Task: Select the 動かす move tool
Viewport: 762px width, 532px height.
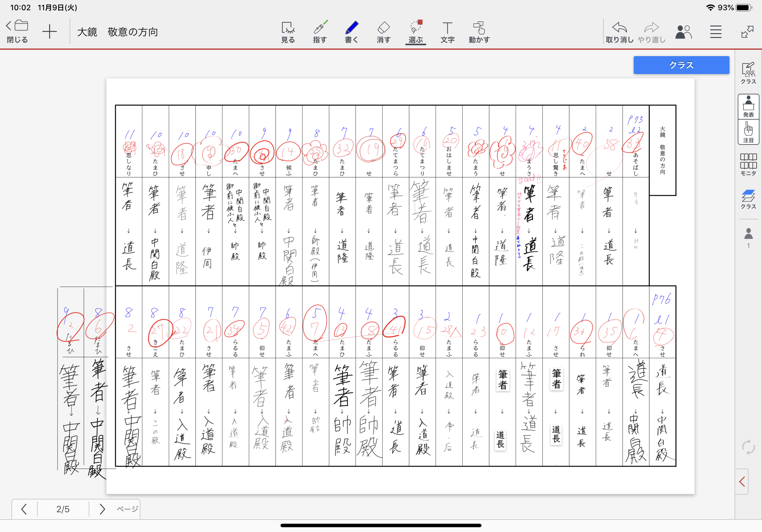Action: click(479, 32)
